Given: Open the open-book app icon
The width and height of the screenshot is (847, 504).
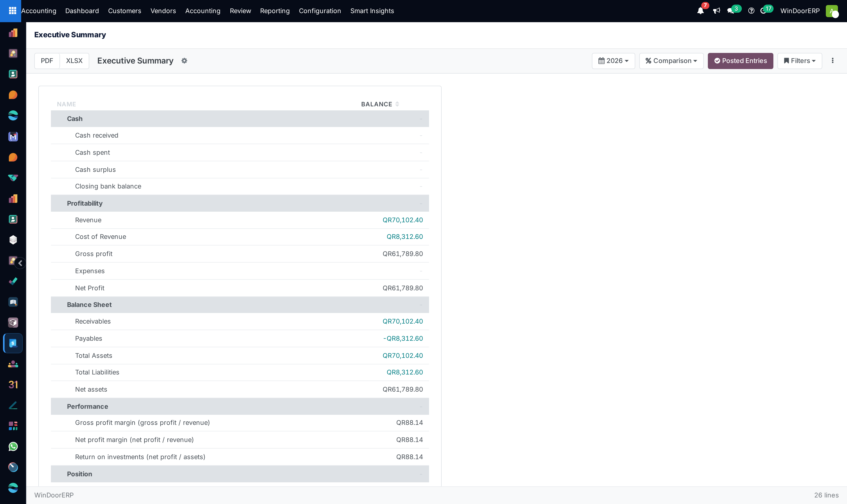Looking at the screenshot, I should tap(13, 302).
